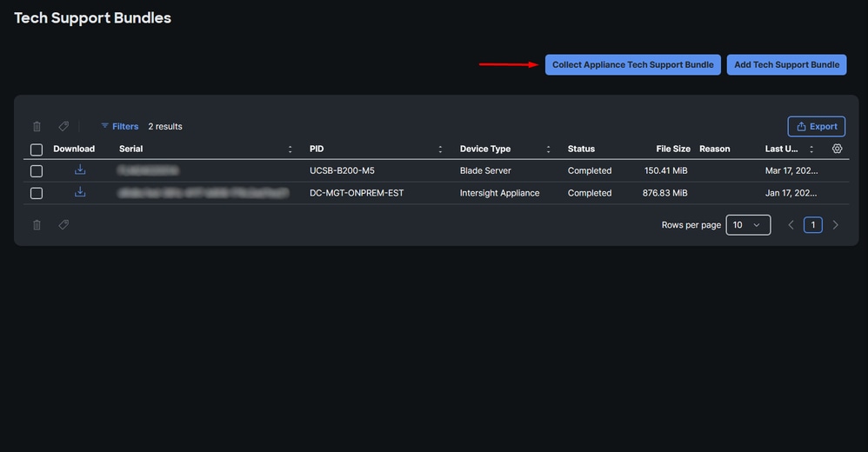Click the Intersight Appliance device type cell
This screenshot has height=452, width=868.
coord(499,192)
